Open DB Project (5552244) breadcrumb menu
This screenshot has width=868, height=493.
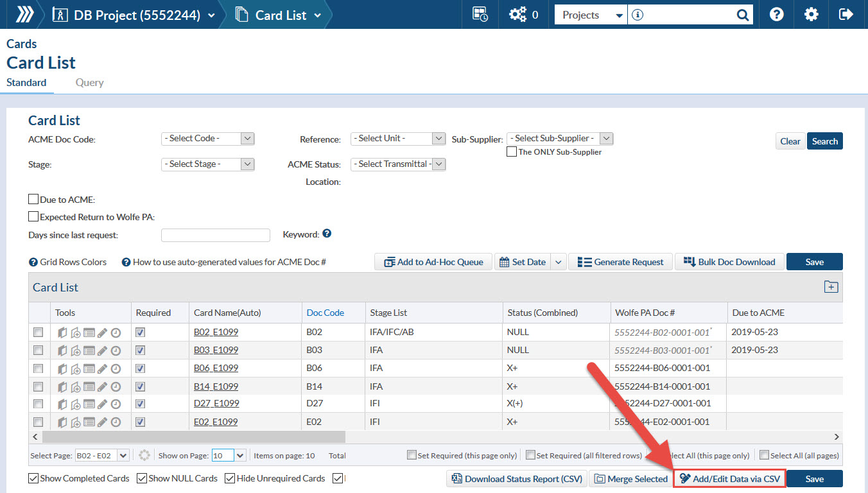[134, 14]
